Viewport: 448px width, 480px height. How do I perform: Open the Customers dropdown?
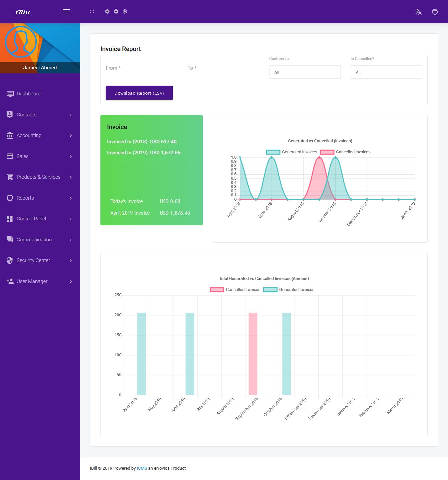(305, 72)
